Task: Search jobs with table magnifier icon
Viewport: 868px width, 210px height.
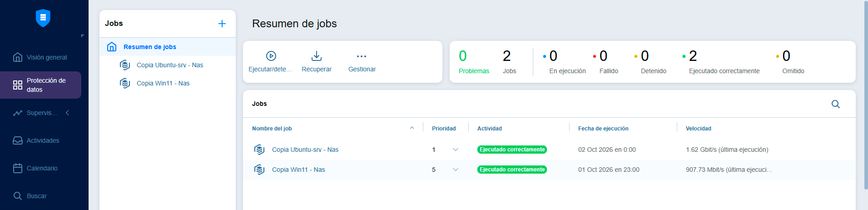Action: click(836, 104)
